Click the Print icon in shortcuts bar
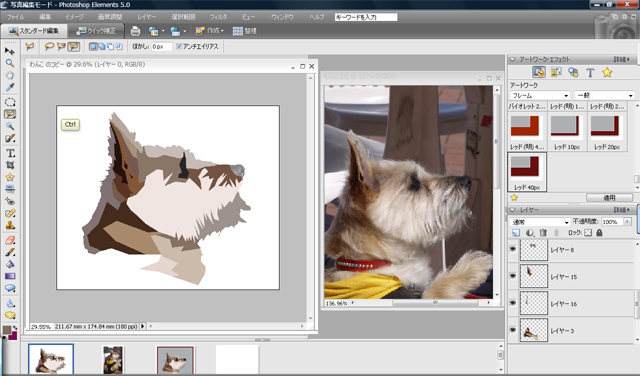 pos(135,31)
